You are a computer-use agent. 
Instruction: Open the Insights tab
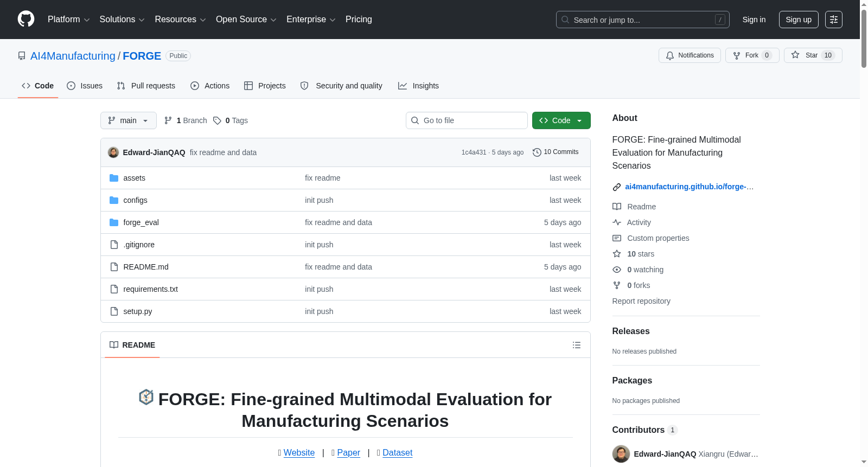pyautogui.click(x=418, y=86)
